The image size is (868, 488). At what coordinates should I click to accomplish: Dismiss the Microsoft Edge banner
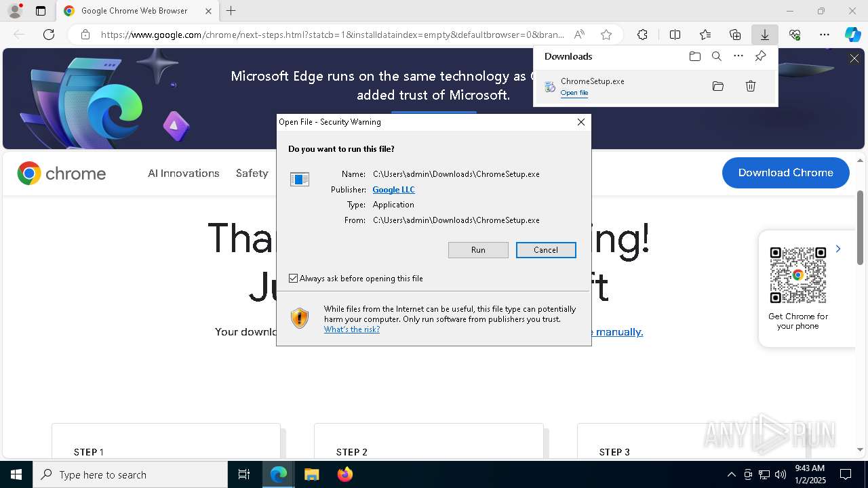(854, 59)
